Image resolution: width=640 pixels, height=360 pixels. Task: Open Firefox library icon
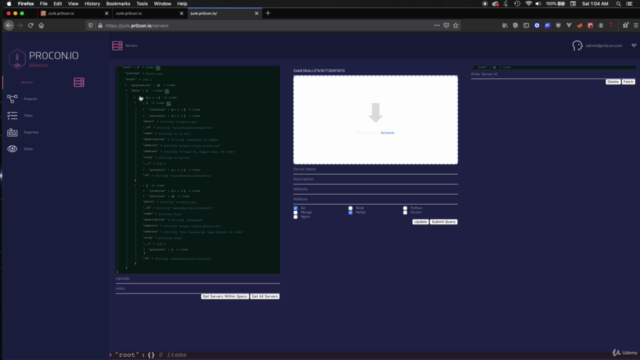(505, 25)
